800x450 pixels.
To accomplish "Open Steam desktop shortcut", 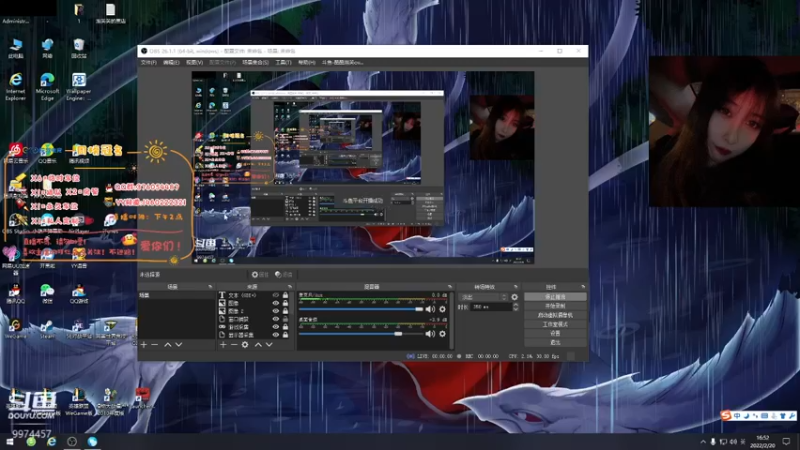I will [x=47, y=329].
